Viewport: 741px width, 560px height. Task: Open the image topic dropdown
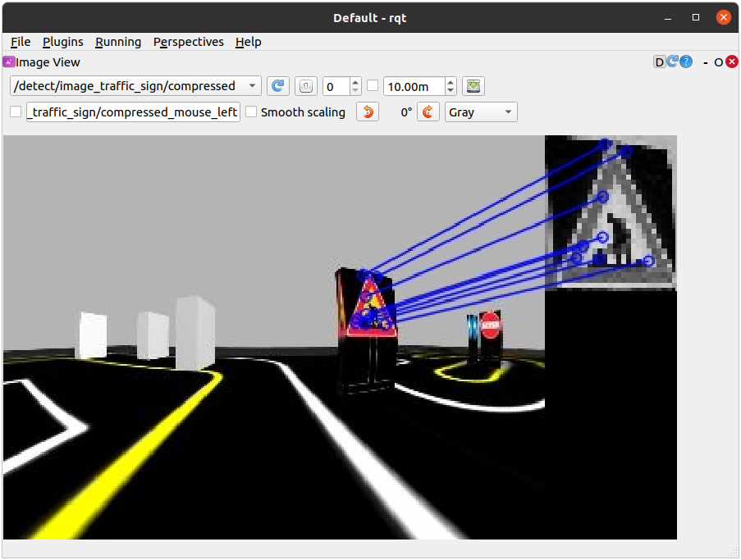click(135, 86)
